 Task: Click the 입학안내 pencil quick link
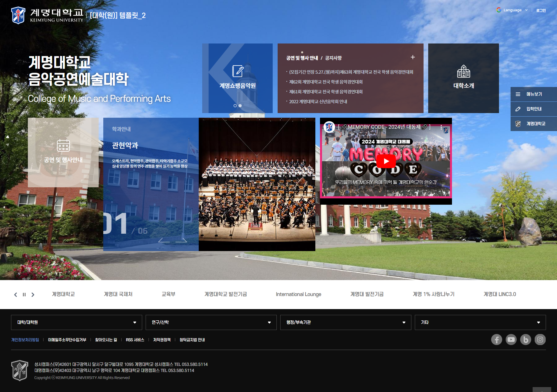534,109
